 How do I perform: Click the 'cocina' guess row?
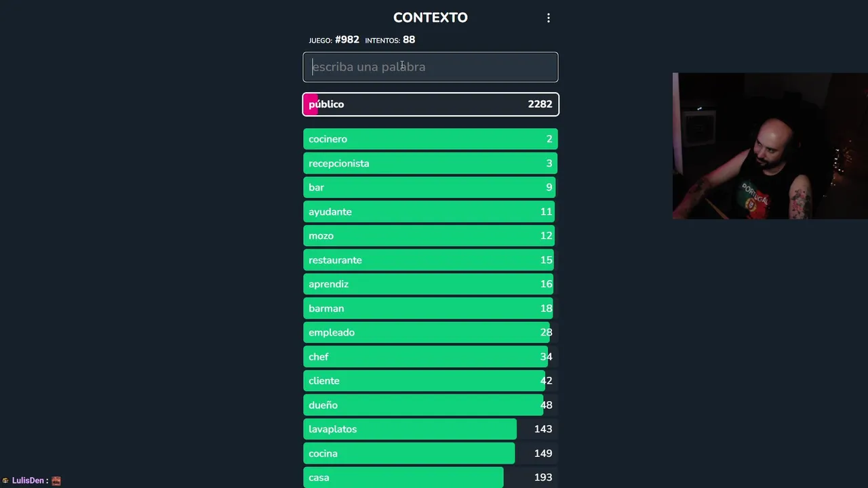[x=431, y=453]
